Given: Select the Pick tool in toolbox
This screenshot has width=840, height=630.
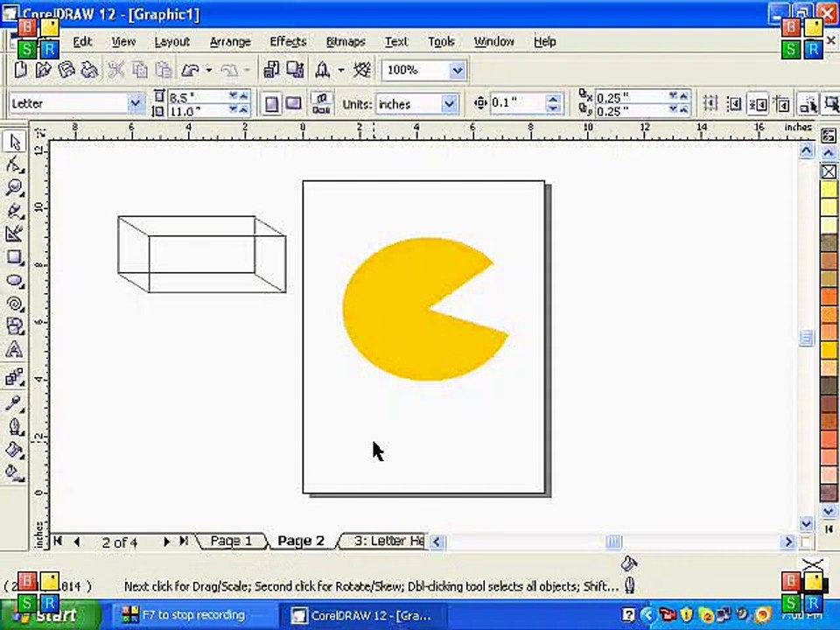Looking at the screenshot, I should point(15,143).
